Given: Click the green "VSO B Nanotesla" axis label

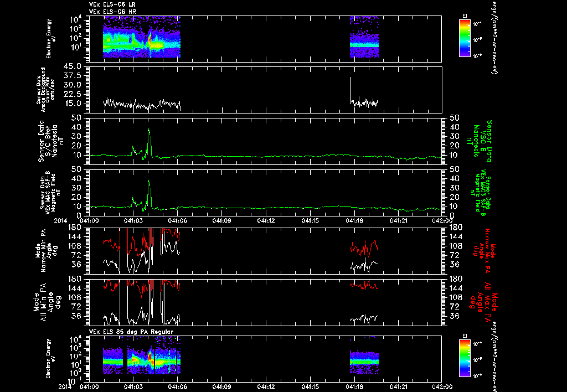Looking at the screenshot, I should (478, 141).
